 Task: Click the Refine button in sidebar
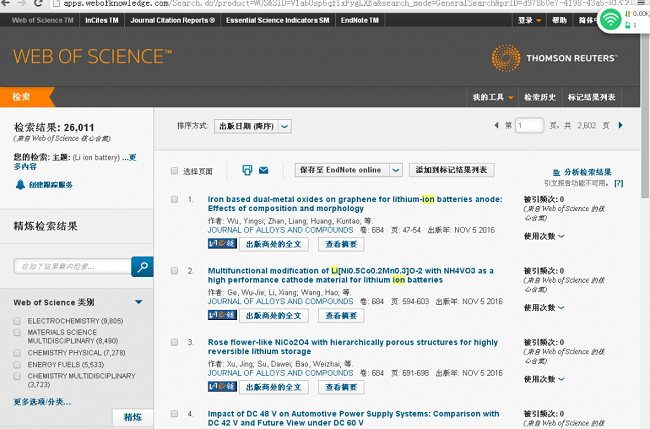[133, 417]
